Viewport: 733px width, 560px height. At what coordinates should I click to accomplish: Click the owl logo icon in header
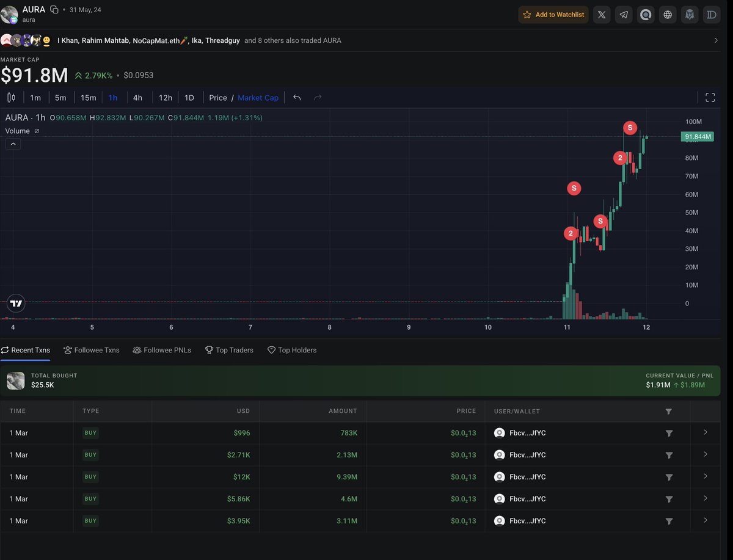[x=690, y=15]
